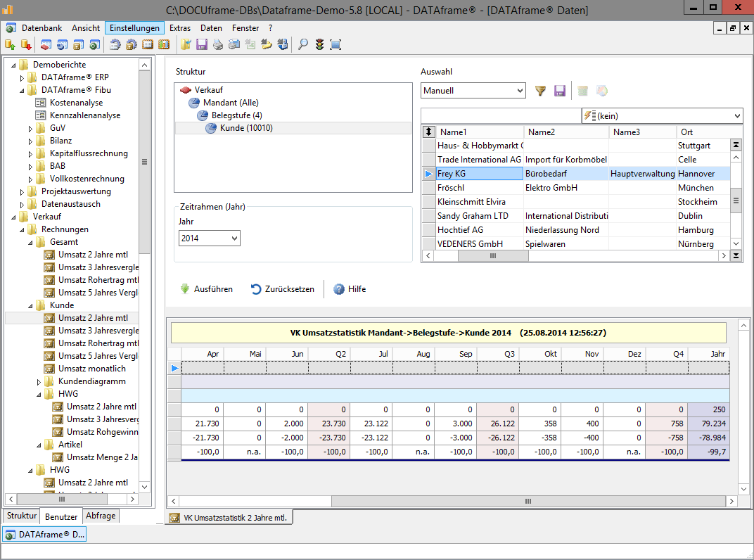Collapse the Demoberichte tree folder
754x560 pixels.
point(13,65)
